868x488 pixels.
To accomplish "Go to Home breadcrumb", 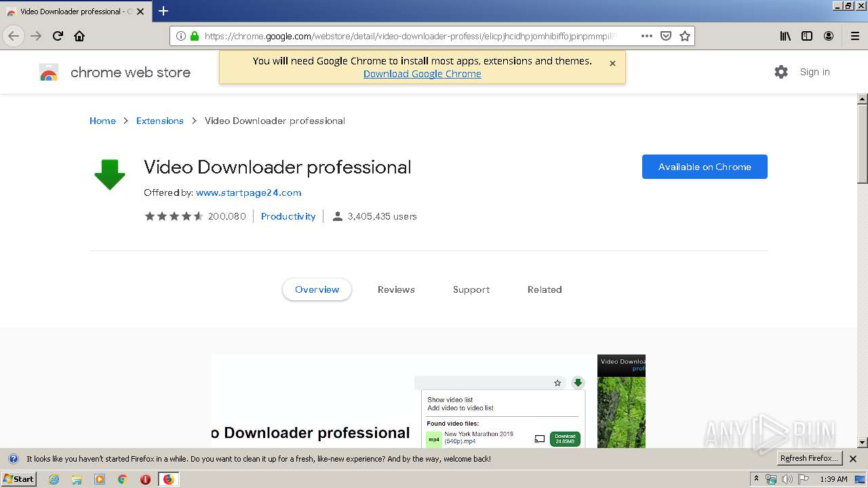I will click(x=102, y=121).
